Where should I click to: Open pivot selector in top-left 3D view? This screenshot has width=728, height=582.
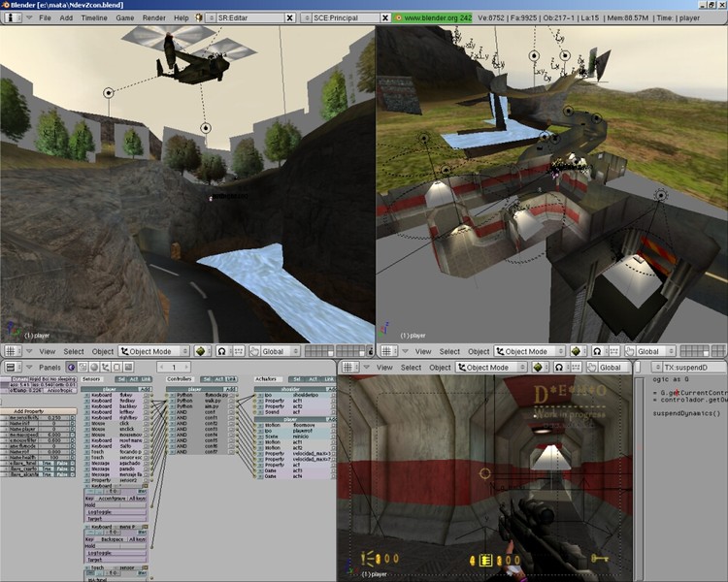[x=222, y=351]
